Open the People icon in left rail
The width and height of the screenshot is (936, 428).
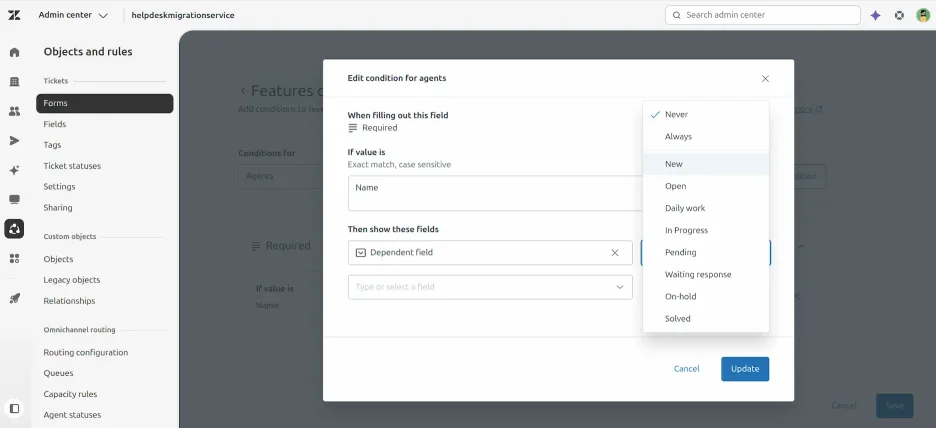(14, 111)
